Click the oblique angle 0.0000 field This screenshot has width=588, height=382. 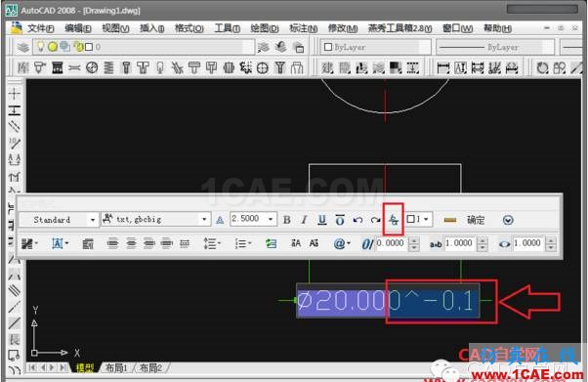pos(391,243)
